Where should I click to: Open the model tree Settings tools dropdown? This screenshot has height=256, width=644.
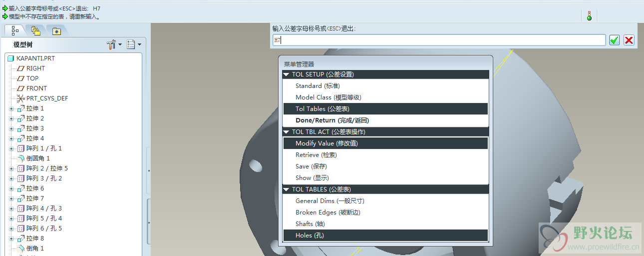pyautogui.click(x=114, y=45)
